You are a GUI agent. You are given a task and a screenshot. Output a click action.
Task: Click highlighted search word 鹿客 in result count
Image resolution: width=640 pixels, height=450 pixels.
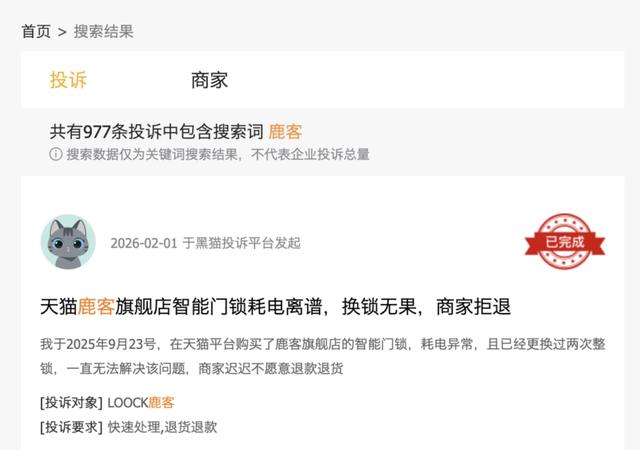point(285,131)
